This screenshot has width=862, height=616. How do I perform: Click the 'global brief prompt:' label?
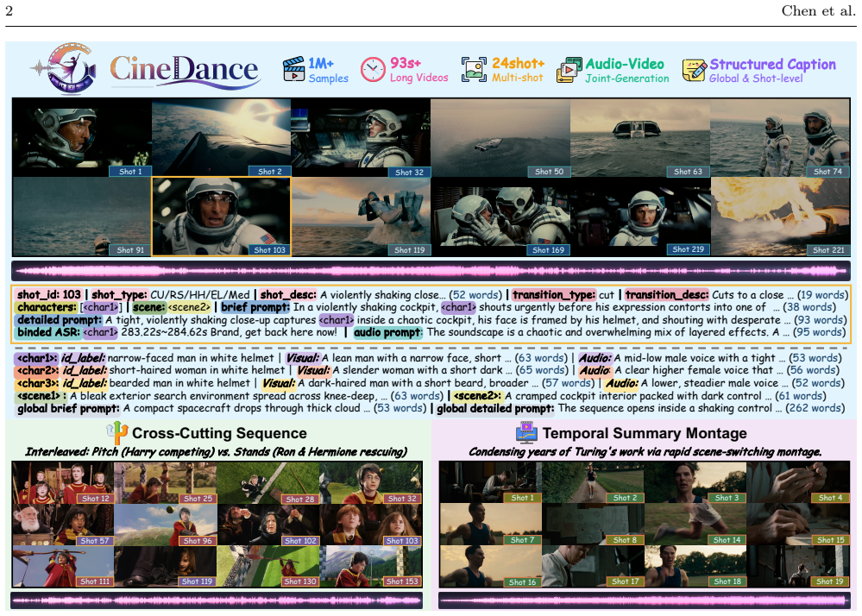(x=68, y=408)
